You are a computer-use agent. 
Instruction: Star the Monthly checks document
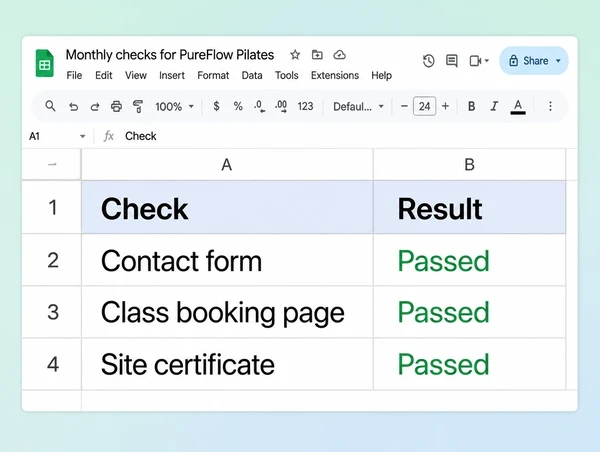pyautogui.click(x=295, y=55)
